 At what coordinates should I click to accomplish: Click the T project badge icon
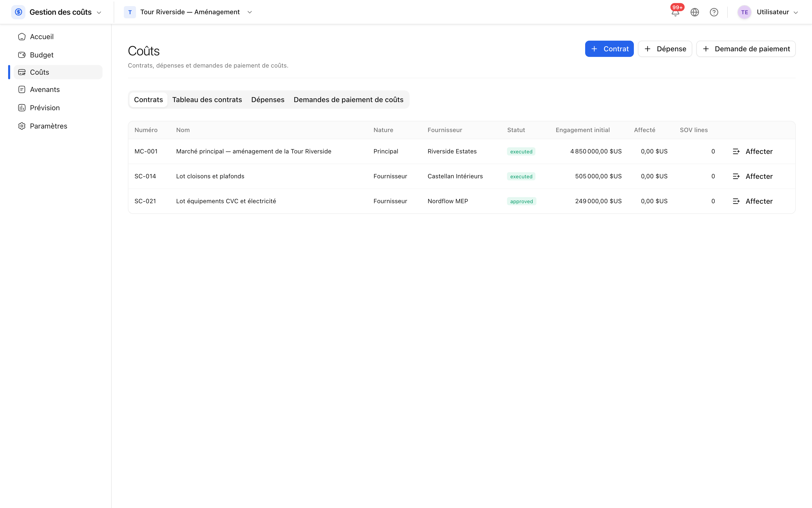click(130, 12)
